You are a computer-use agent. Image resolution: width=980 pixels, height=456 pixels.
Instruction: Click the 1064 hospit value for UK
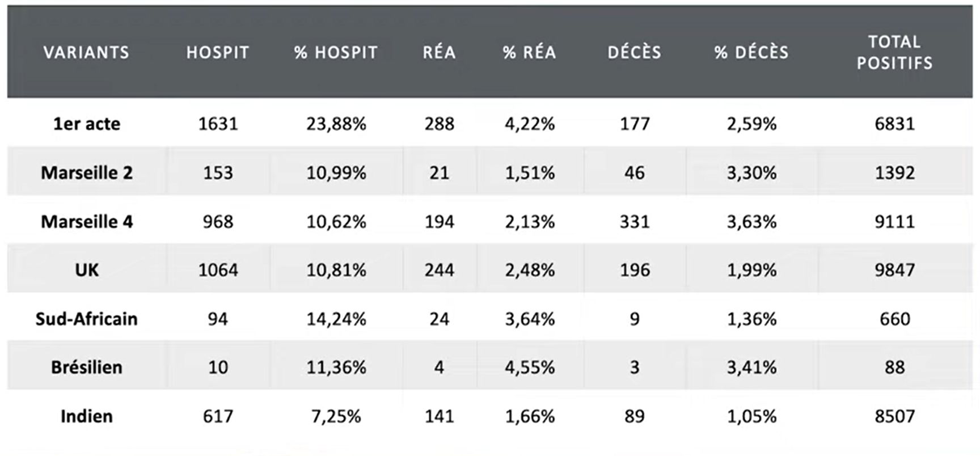(218, 270)
